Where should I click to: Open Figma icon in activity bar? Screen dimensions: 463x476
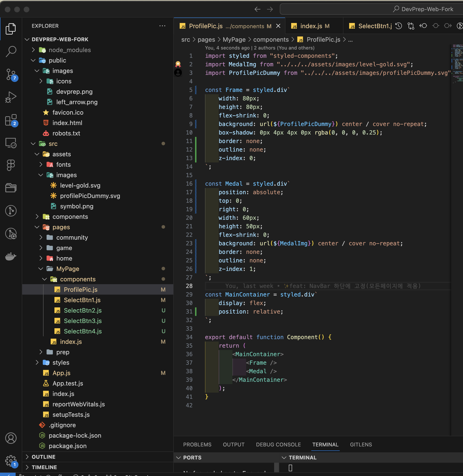tap(11, 165)
